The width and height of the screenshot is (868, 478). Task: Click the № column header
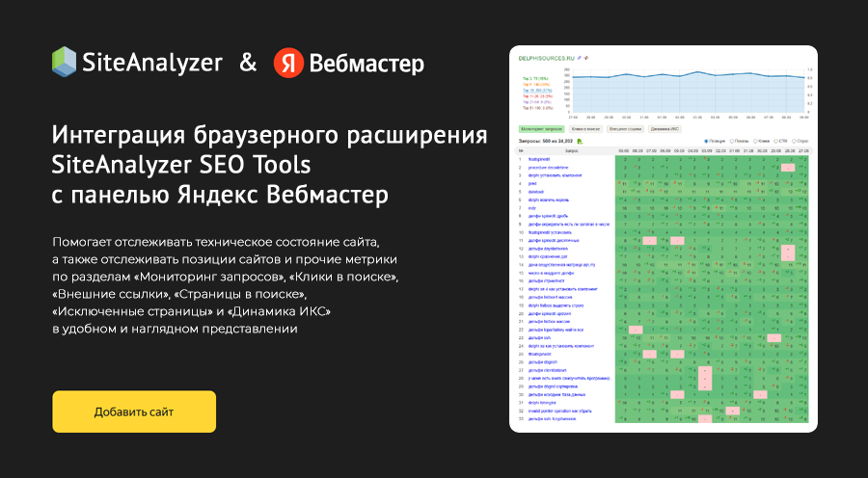click(521, 150)
